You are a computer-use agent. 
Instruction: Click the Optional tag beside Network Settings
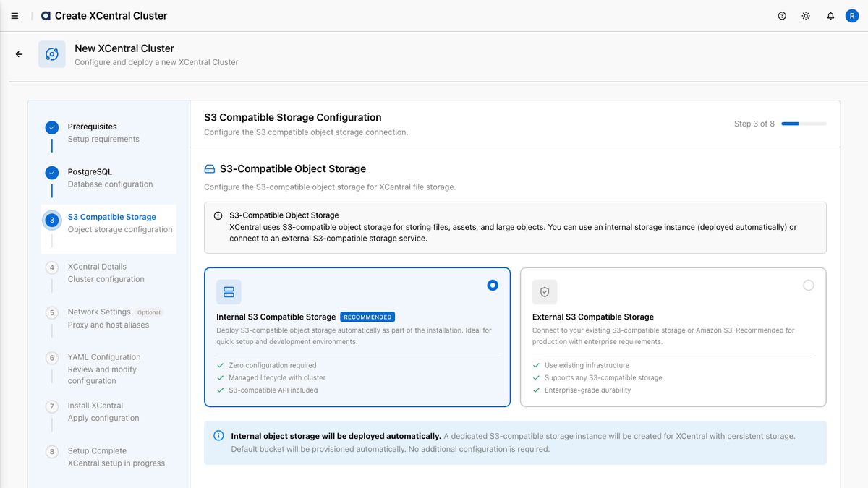pos(149,312)
